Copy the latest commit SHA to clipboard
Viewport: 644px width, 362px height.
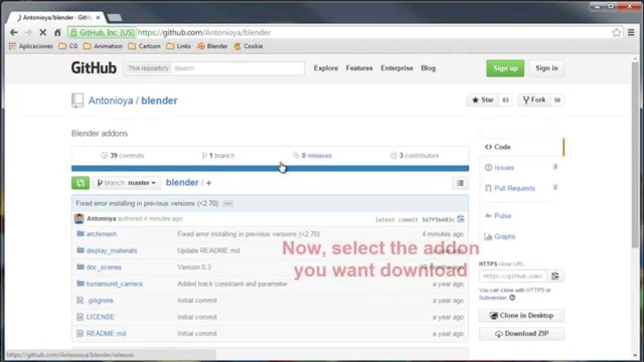coord(461,219)
